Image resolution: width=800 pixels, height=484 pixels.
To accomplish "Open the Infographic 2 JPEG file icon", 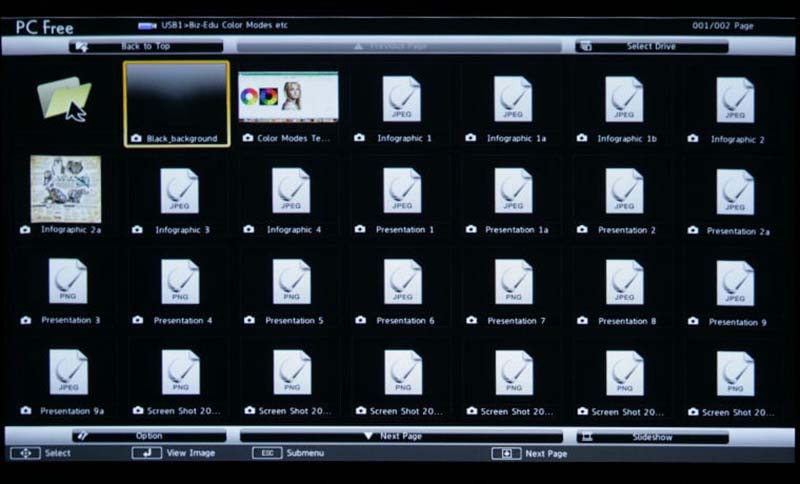I will (735, 100).
